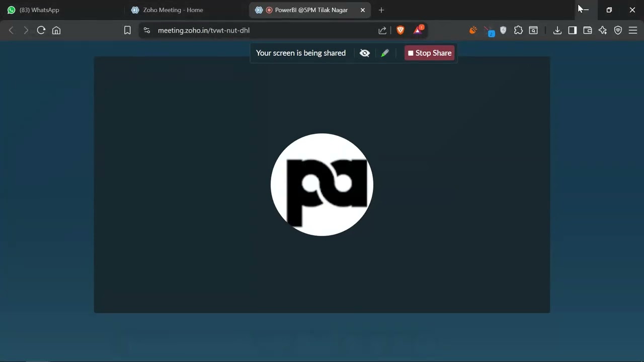Open the tab search icon
This screenshot has width=644, height=362.
[533, 30]
